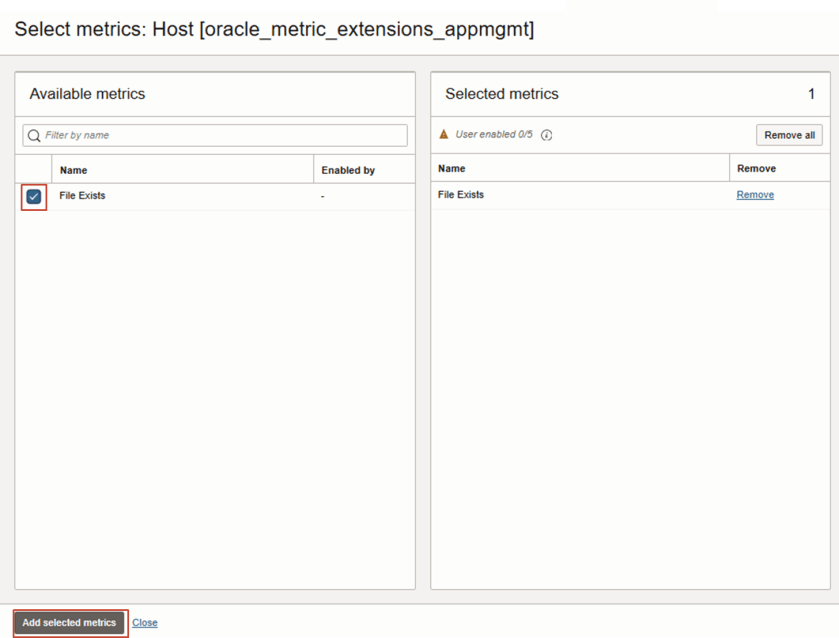Click the warning triangle icon
The width and height of the screenshot is (839, 638).
pos(445,135)
